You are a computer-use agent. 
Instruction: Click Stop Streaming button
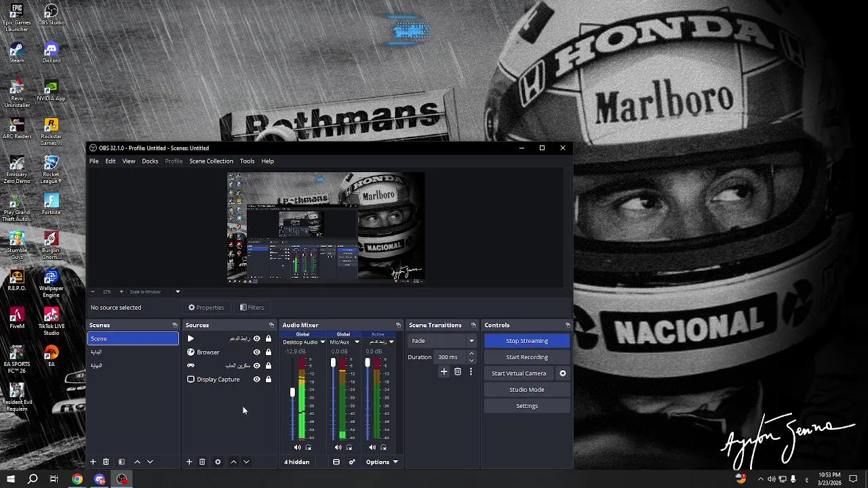coord(527,341)
